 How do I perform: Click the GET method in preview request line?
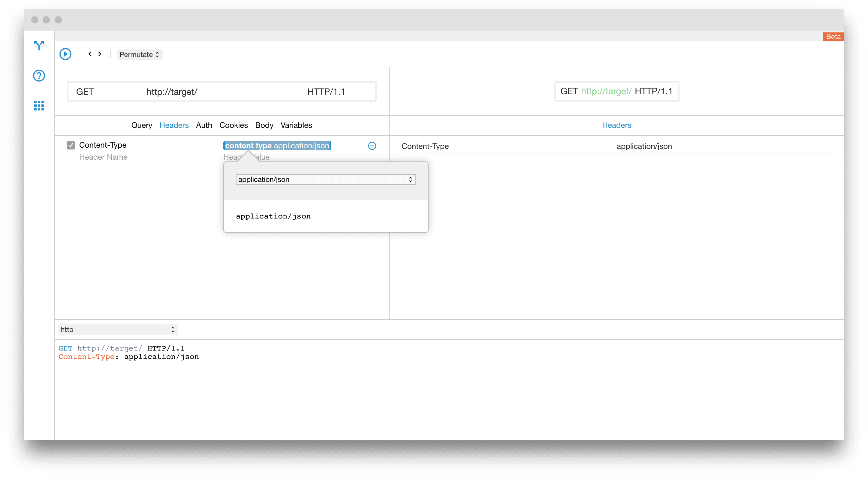569,91
